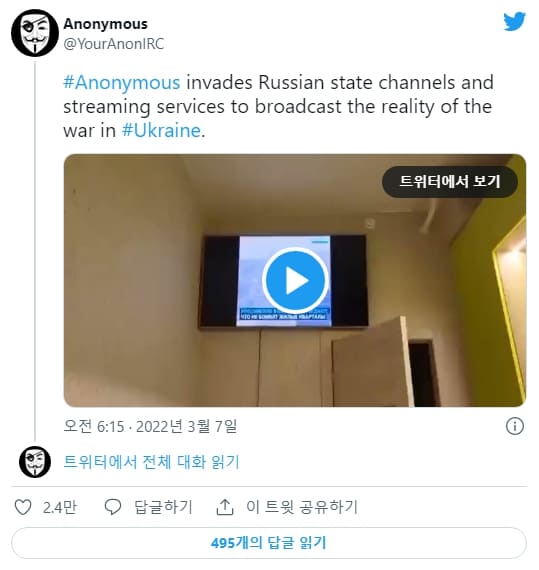
Task: Click the share upload arrow icon
Action: [225, 507]
